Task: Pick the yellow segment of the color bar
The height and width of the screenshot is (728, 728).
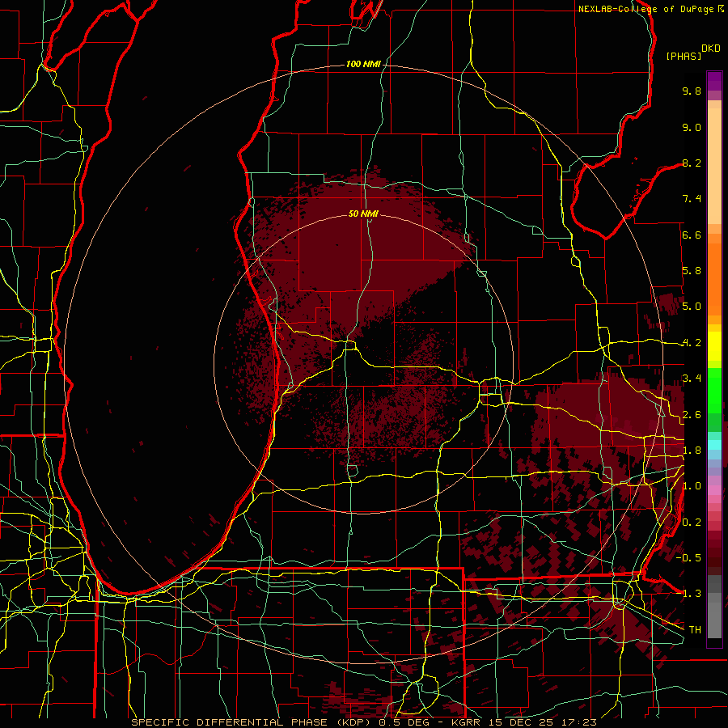Action: click(714, 346)
